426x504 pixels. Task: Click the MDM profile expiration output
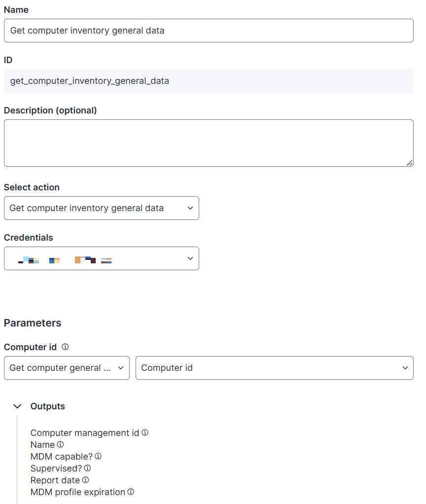coord(78,492)
